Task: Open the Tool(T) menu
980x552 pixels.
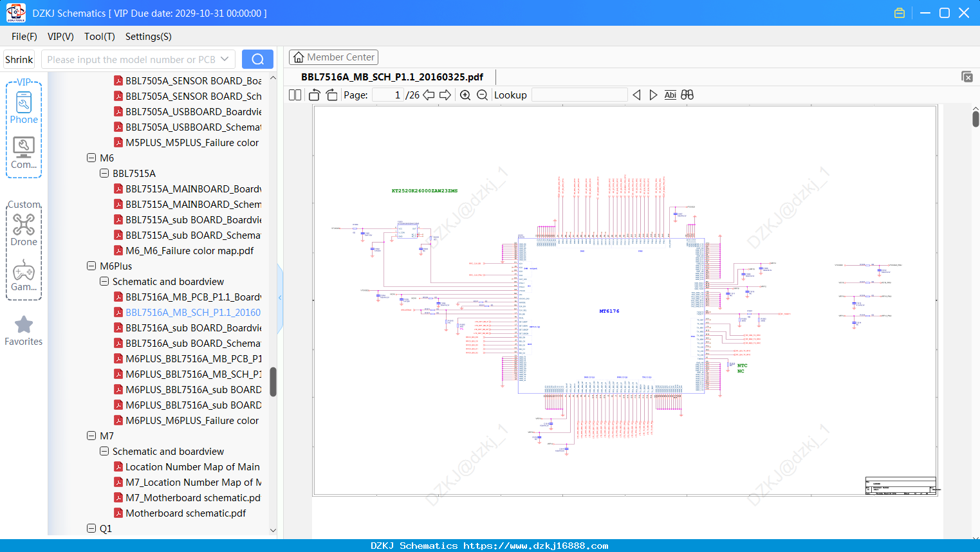Action: click(x=100, y=37)
